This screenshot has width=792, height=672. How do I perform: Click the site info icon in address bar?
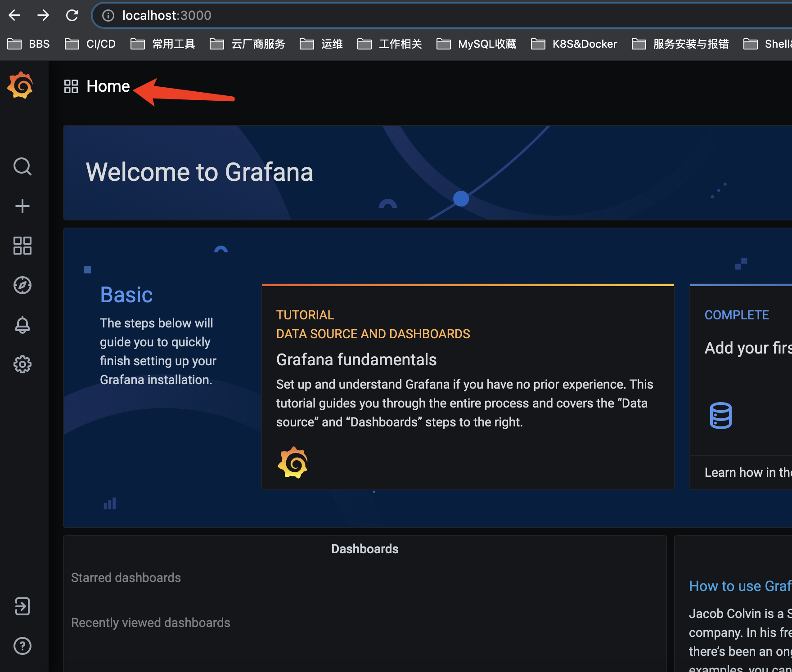(x=108, y=16)
